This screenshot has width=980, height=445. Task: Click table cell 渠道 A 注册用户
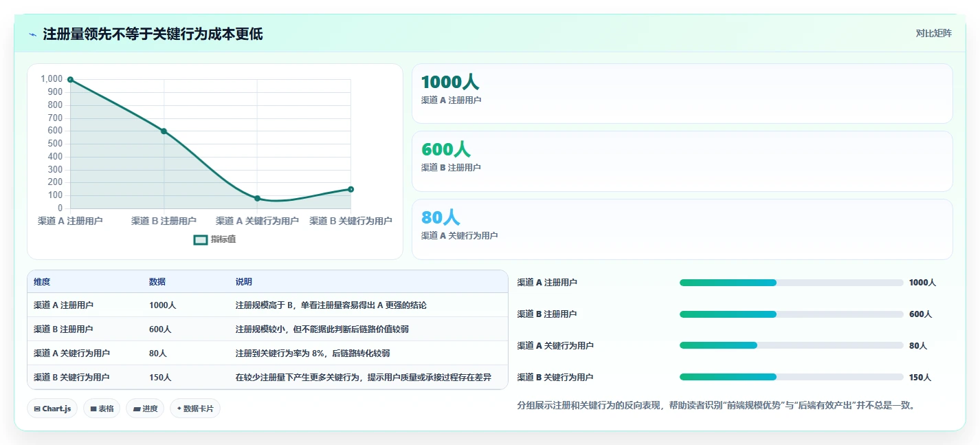pyautogui.click(x=64, y=305)
